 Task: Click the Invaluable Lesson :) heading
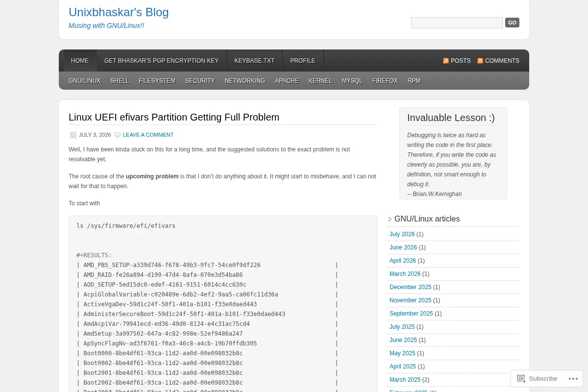[451, 118]
